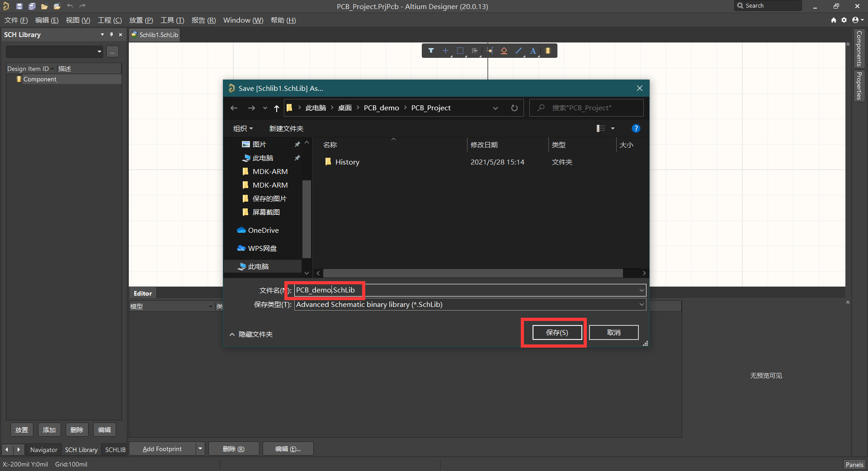
Task: Open the Schlib1.SchLib document tab
Action: click(154, 34)
